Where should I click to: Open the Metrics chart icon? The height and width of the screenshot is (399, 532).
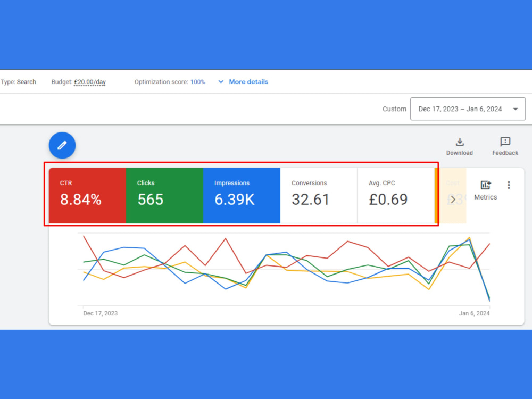click(486, 185)
